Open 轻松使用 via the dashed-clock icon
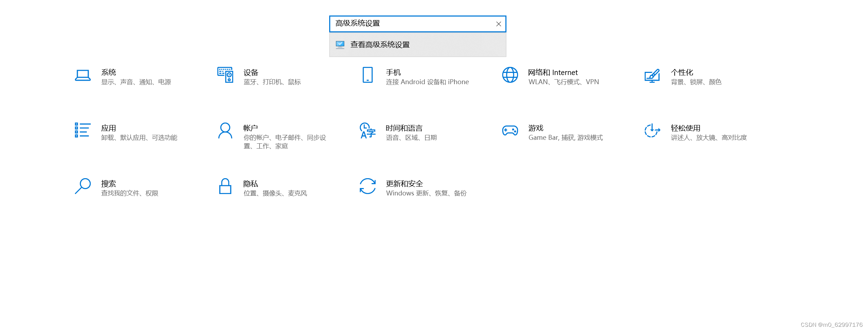Viewport: 868px width, 331px height. (652, 131)
